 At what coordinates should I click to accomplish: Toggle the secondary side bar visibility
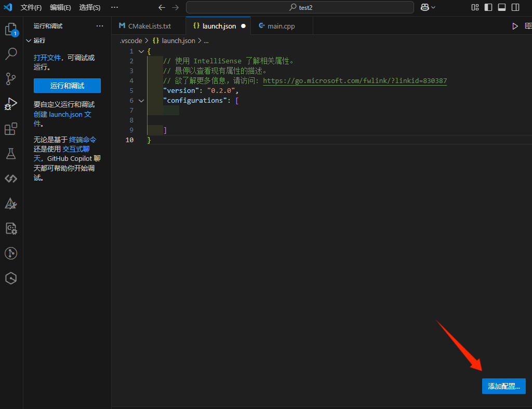515,7
